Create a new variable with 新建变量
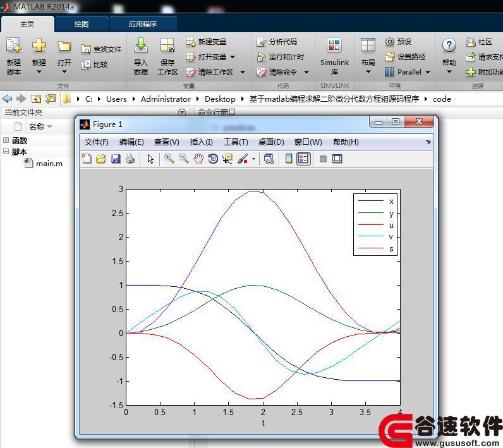 [x=206, y=42]
